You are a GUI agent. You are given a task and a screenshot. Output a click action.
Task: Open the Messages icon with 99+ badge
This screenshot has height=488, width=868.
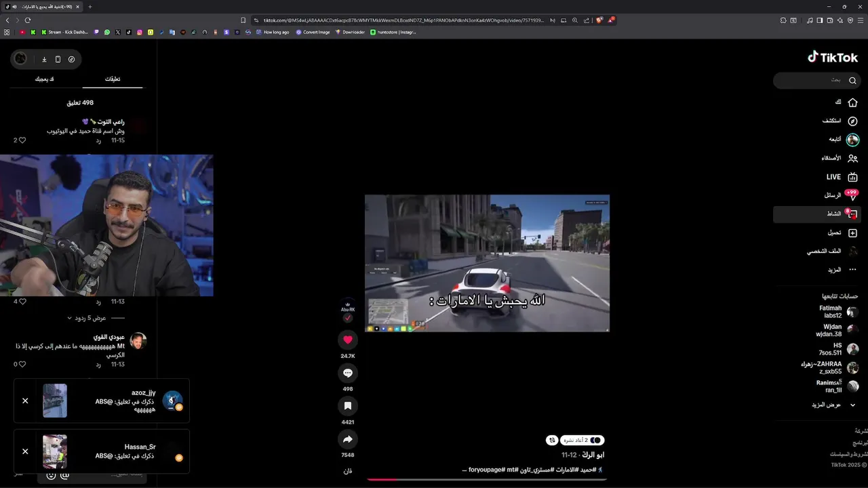coord(852,195)
